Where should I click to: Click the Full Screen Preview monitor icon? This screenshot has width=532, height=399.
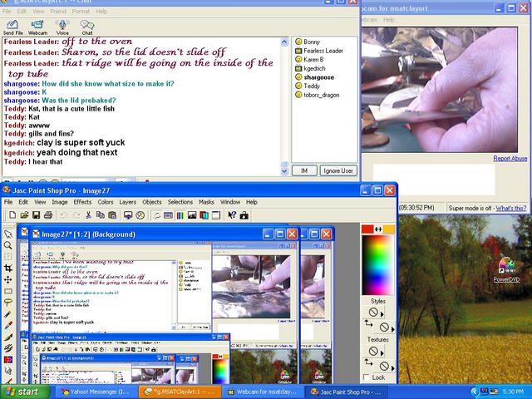pos(128,215)
